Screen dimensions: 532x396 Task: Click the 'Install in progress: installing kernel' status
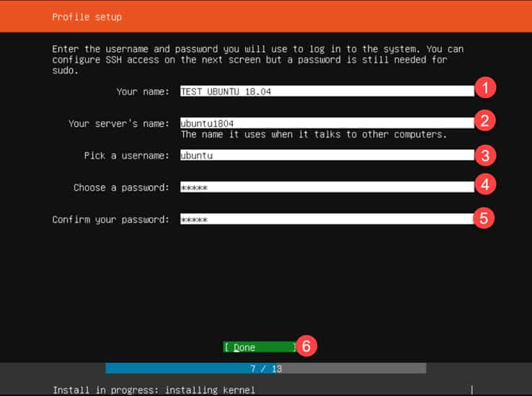(x=154, y=390)
